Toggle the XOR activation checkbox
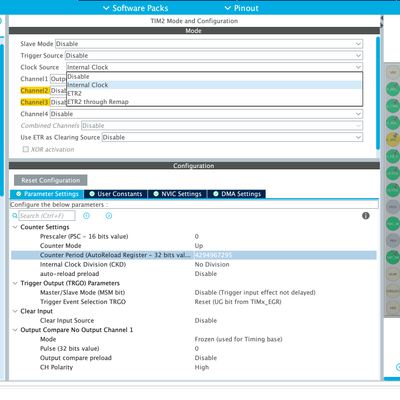 coord(26,149)
